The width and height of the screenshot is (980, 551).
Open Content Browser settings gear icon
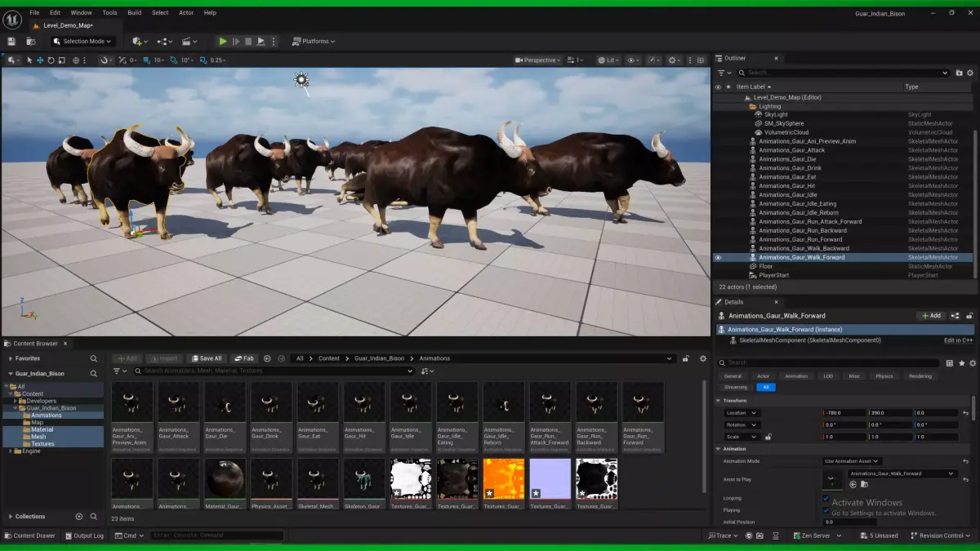pyautogui.click(x=703, y=358)
